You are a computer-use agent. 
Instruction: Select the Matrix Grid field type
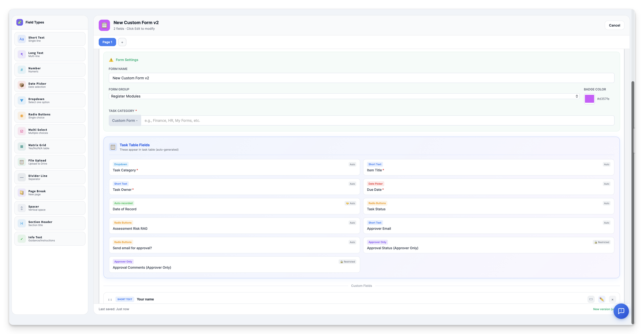[50, 146]
